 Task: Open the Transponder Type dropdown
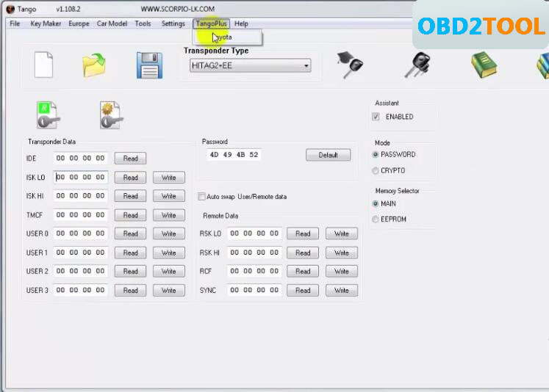(250, 66)
